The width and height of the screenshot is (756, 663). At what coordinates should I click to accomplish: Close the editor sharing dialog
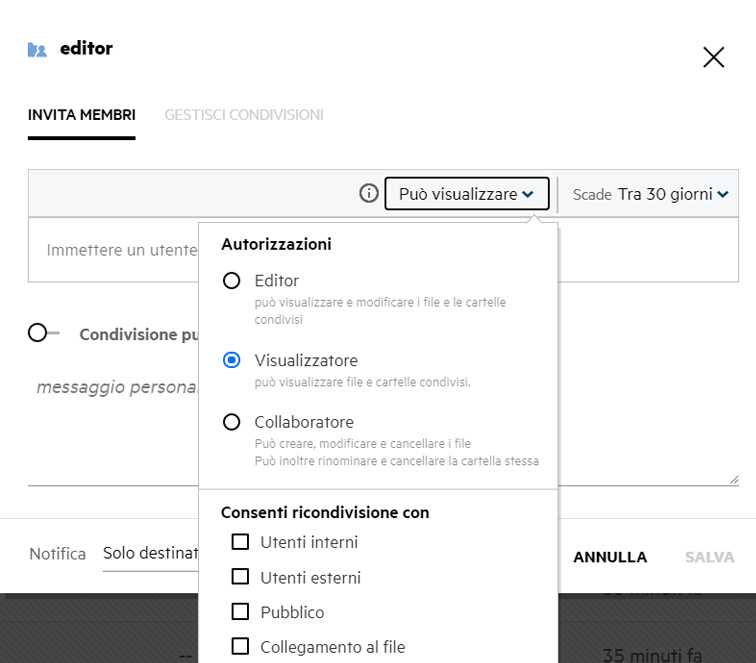[713, 58]
